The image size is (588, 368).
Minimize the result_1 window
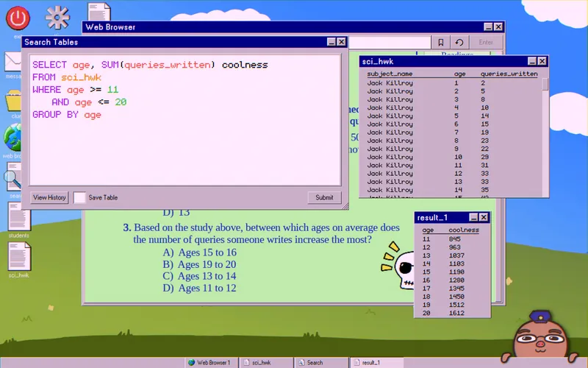pos(473,217)
